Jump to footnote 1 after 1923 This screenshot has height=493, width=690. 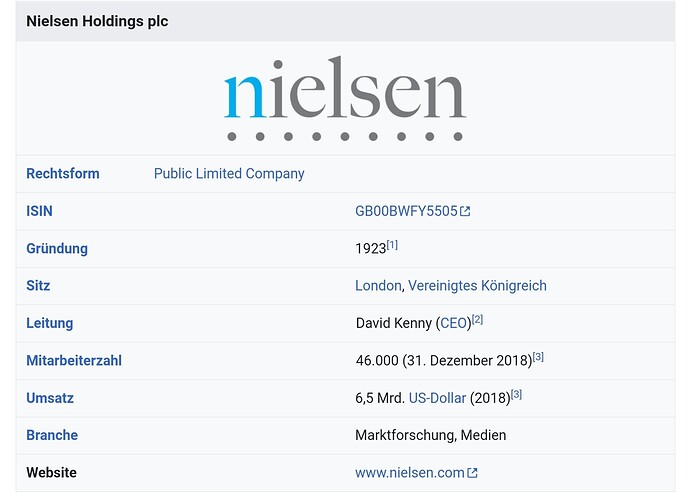click(x=392, y=245)
